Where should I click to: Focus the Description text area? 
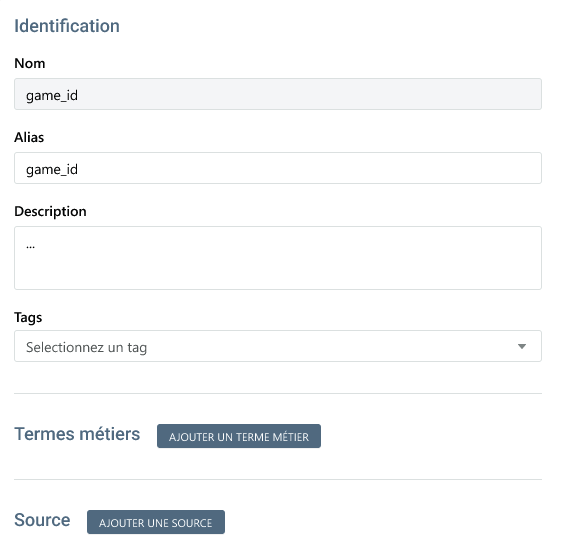tap(278, 258)
